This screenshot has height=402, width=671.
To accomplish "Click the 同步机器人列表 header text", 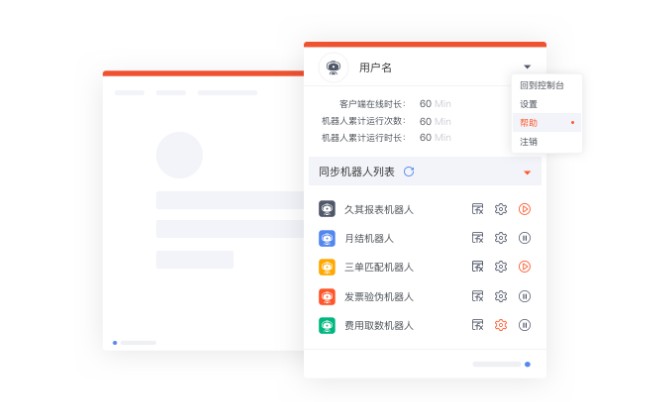I will pyautogui.click(x=356, y=172).
